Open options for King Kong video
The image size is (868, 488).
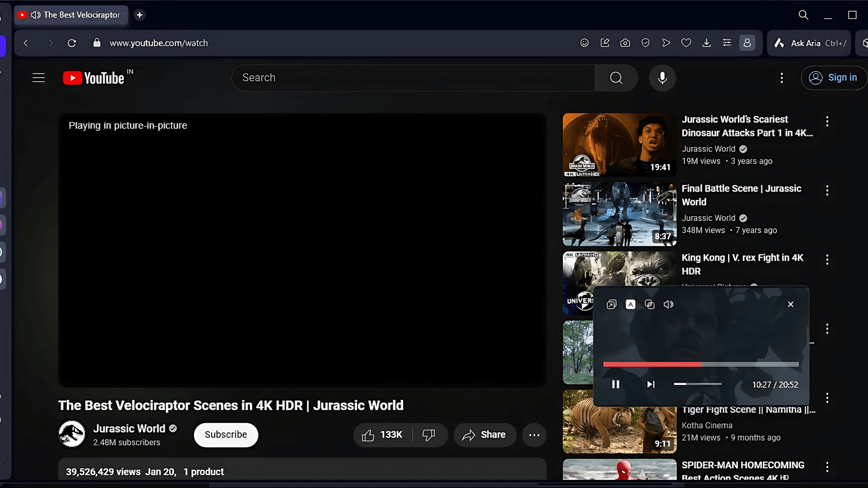click(x=827, y=259)
